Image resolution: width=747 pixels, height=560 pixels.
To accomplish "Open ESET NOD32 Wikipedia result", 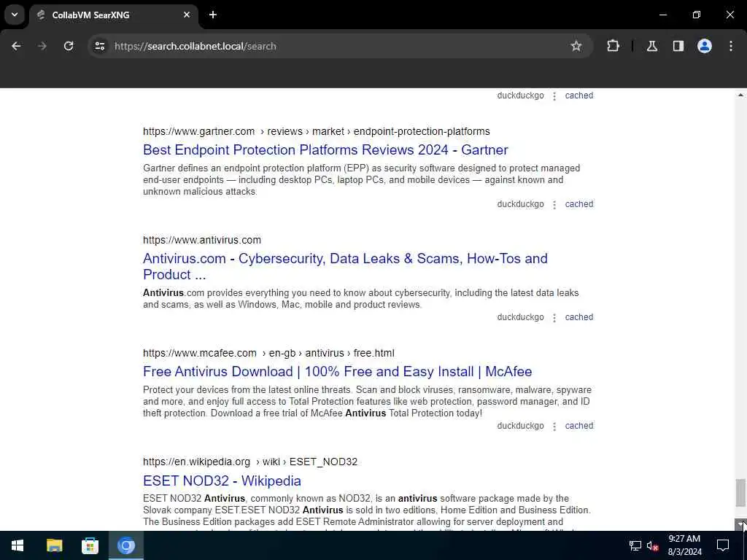I will [x=222, y=481].
